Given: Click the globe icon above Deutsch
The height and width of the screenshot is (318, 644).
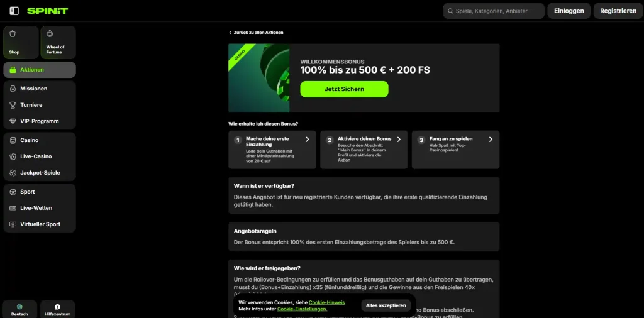Looking at the screenshot, I should (19, 307).
